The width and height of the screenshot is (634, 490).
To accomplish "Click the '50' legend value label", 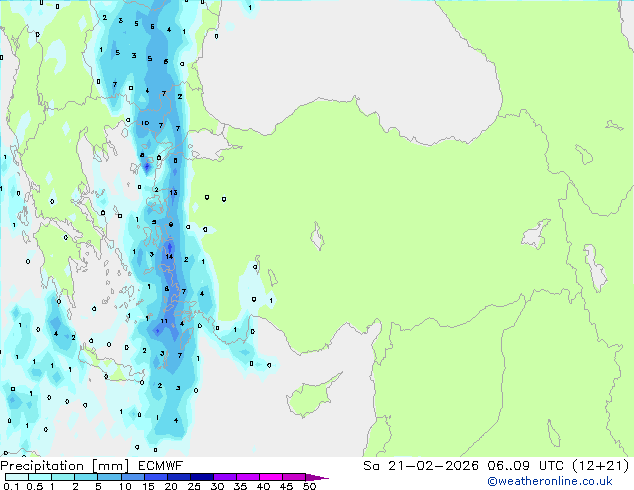I will (x=309, y=486).
